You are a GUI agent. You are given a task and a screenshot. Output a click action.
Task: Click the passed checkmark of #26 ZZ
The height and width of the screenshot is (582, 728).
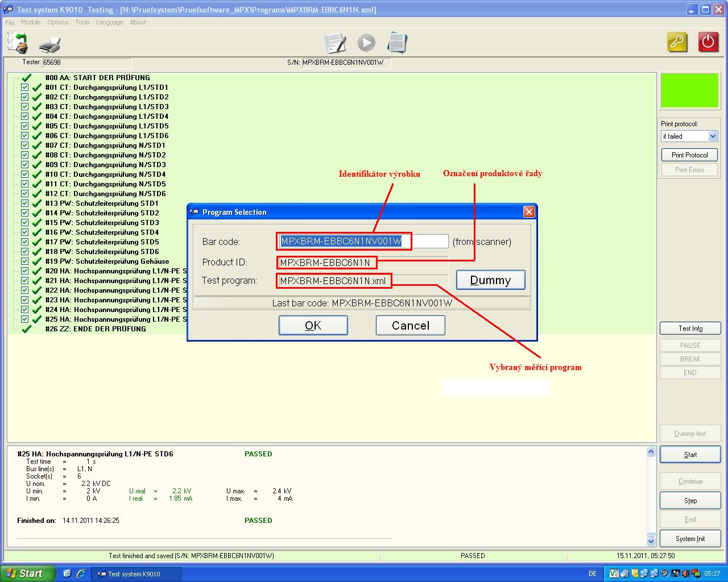pyautogui.click(x=26, y=329)
